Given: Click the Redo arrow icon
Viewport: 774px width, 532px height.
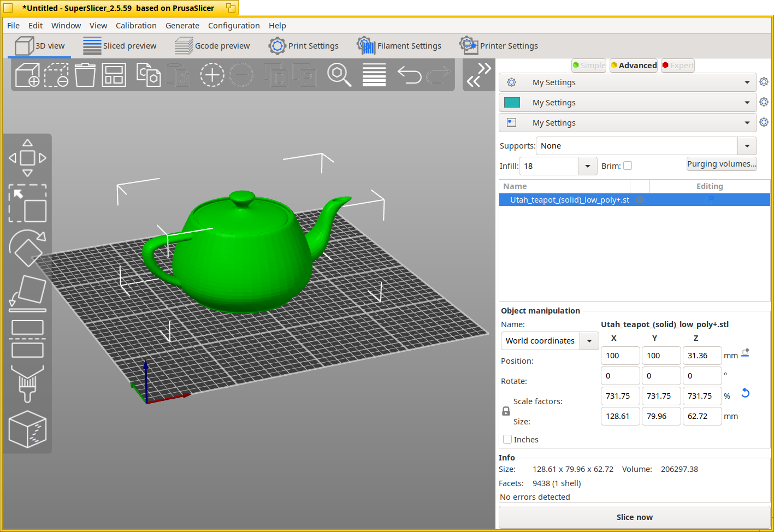Looking at the screenshot, I should coord(438,75).
